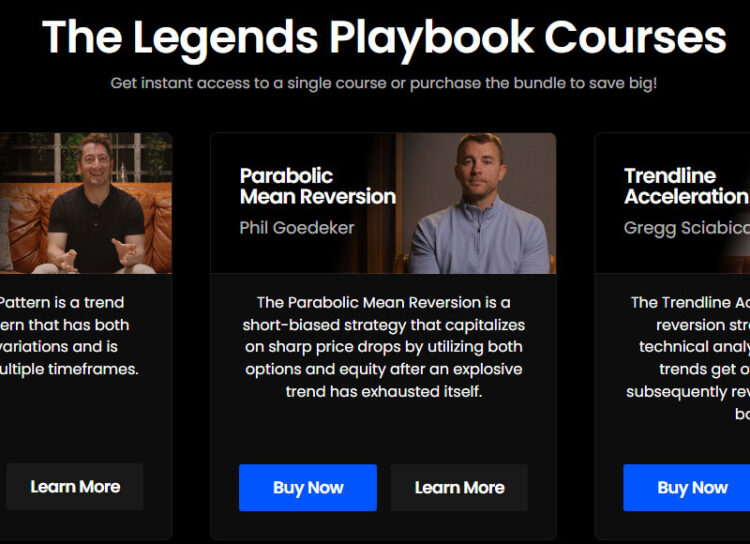This screenshot has width=750, height=544.
Task: Click 'trend has exhausted itself' text line
Action: (x=384, y=391)
